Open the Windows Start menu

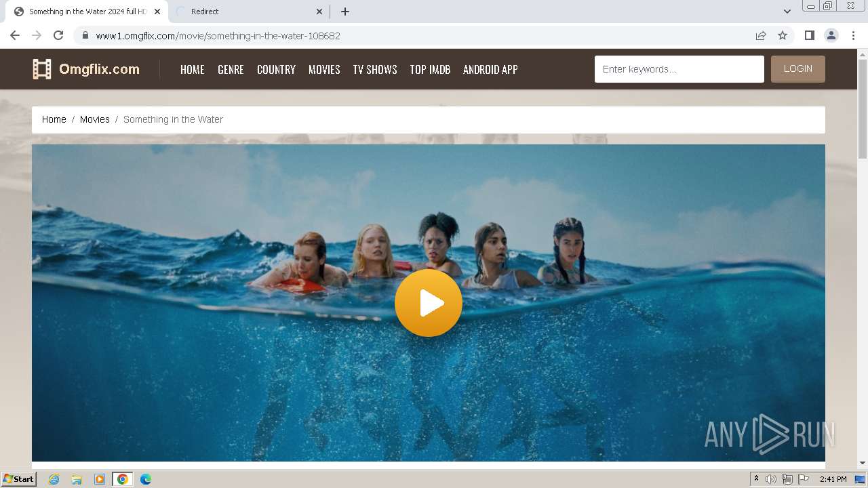point(19,479)
